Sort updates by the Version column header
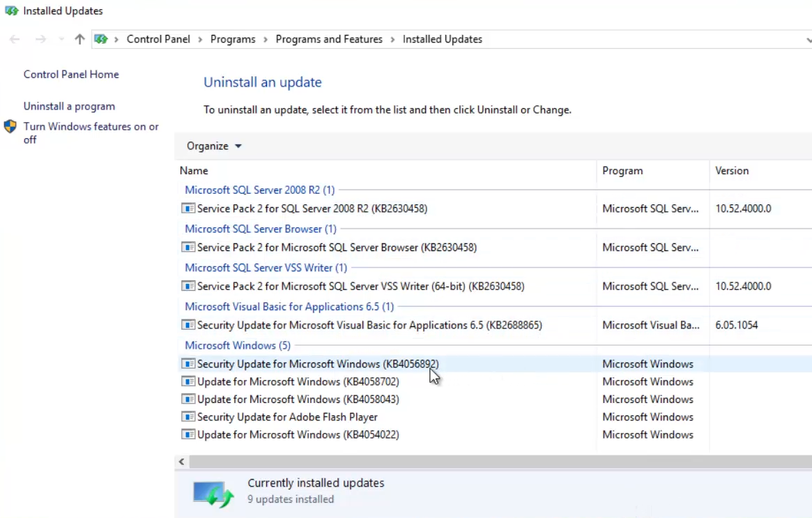 click(x=732, y=170)
